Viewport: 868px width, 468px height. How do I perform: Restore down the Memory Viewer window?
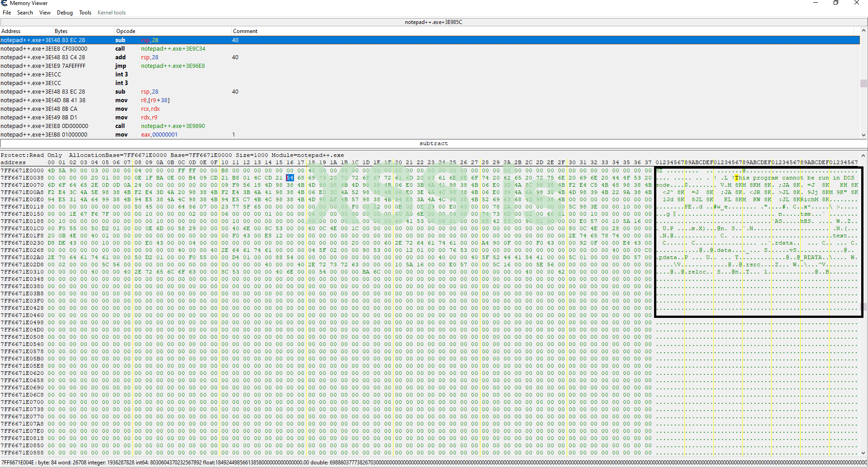tap(836, 3)
